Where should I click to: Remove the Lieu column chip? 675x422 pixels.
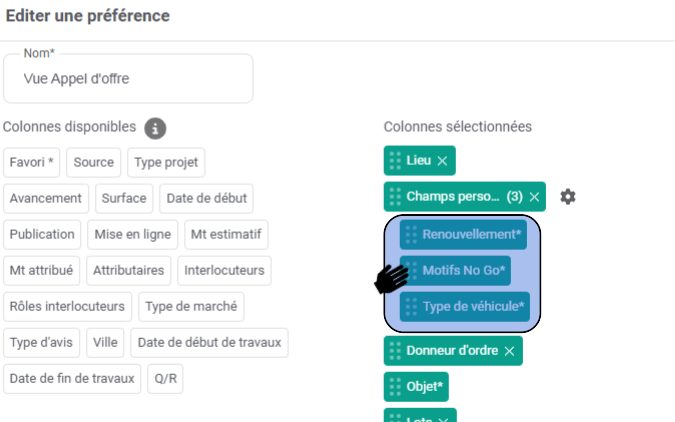click(441, 161)
